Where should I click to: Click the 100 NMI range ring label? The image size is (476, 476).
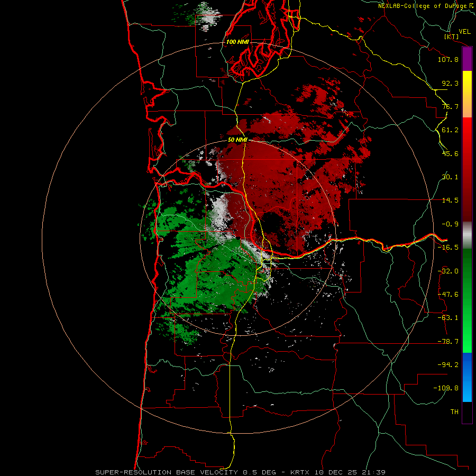237,42
